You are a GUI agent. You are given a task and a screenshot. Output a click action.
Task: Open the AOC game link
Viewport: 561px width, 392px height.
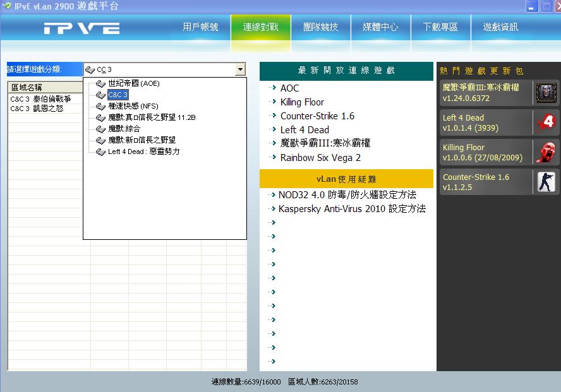click(x=289, y=88)
